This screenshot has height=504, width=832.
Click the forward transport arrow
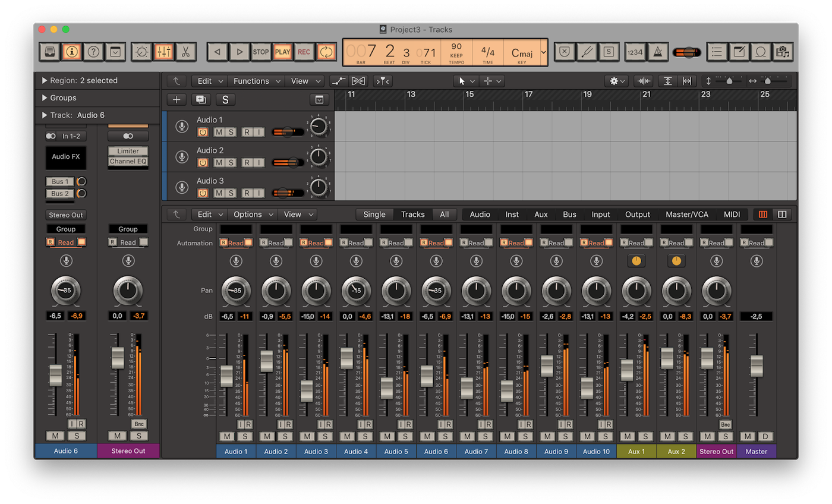(239, 52)
